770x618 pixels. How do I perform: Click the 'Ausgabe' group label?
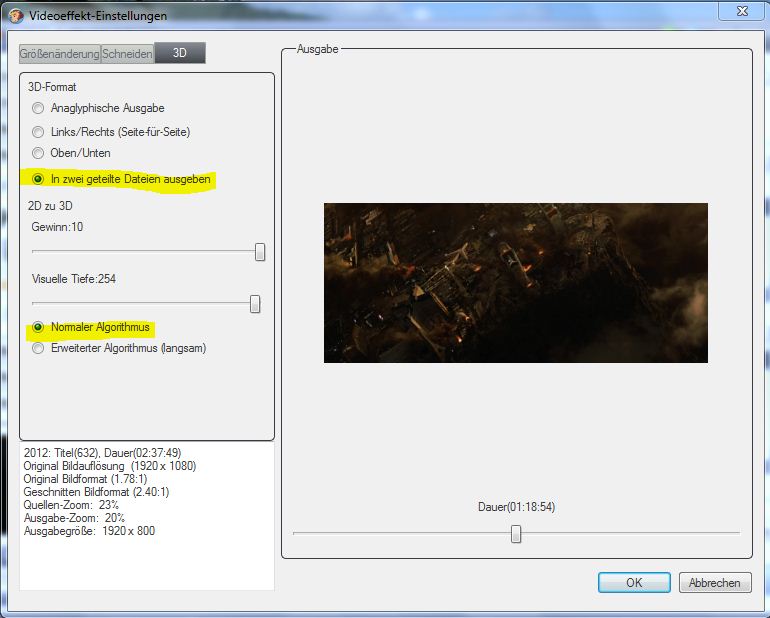pos(318,49)
